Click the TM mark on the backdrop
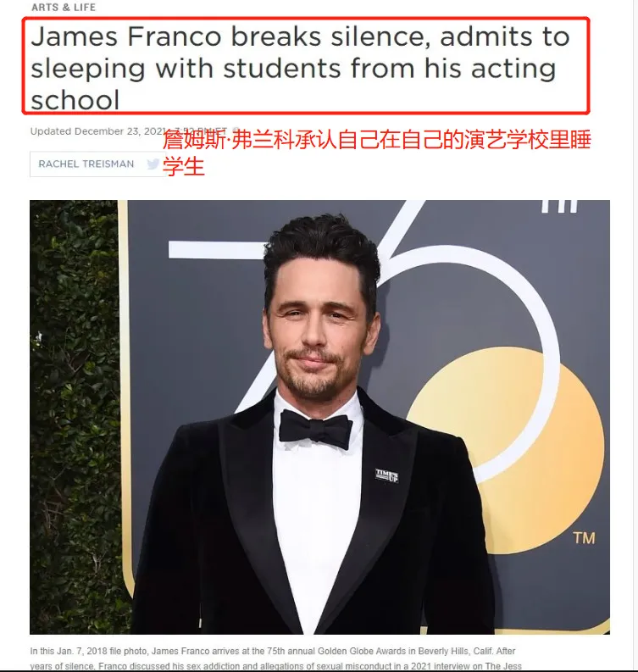The width and height of the screenshot is (638, 672). (x=585, y=538)
